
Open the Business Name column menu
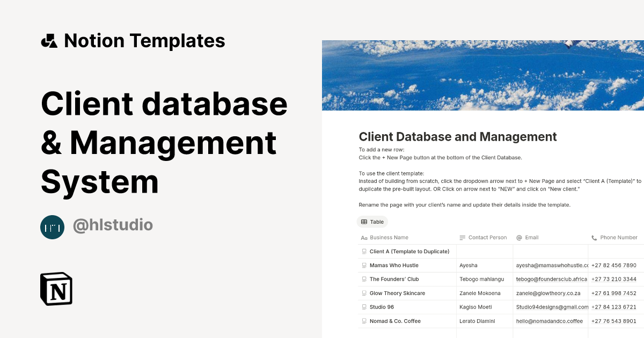pyautogui.click(x=389, y=238)
